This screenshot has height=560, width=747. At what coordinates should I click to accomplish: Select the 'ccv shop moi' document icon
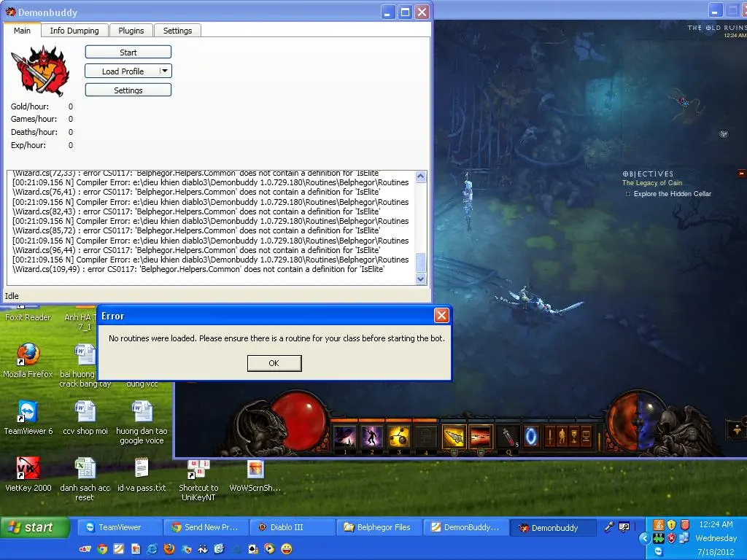pyautogui.click(x=85, y=411)
